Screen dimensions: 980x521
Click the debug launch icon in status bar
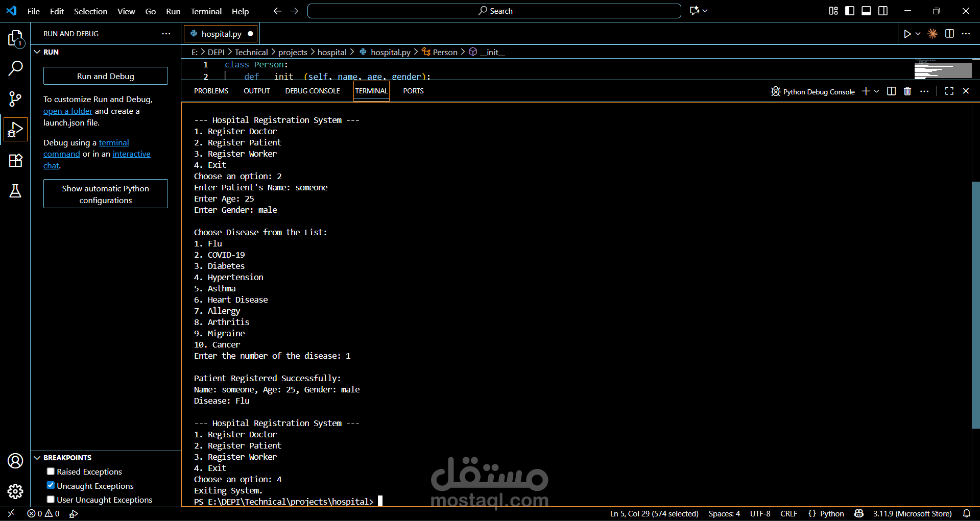pyautogui.click(x=74, y=514)
